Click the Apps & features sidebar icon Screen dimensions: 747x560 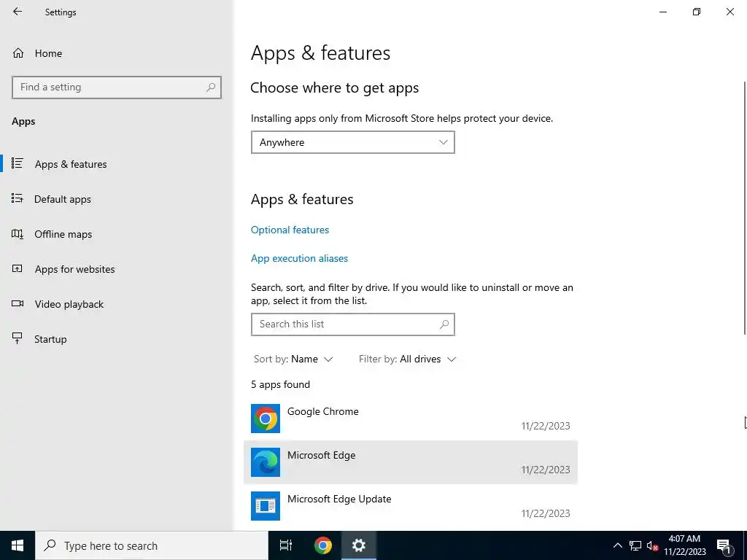click(x=18, y=163)
